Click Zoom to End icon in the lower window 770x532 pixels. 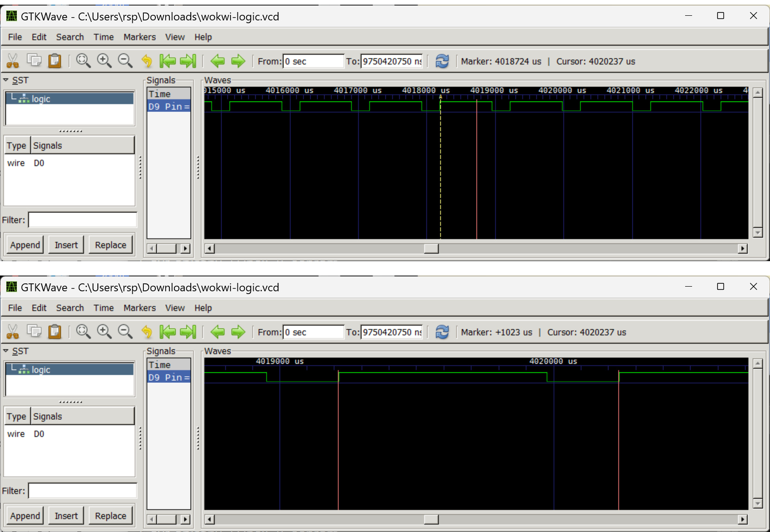[188, 332]
